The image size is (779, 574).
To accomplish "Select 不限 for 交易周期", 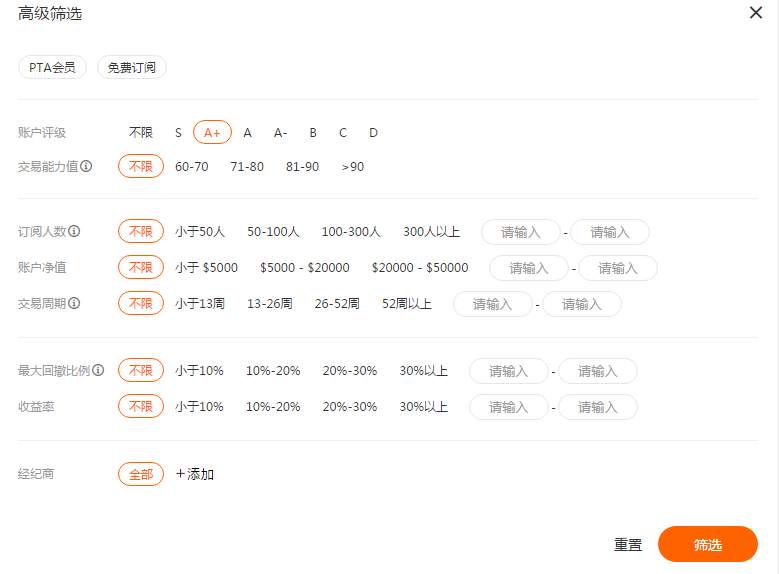I will coord(141,303).
